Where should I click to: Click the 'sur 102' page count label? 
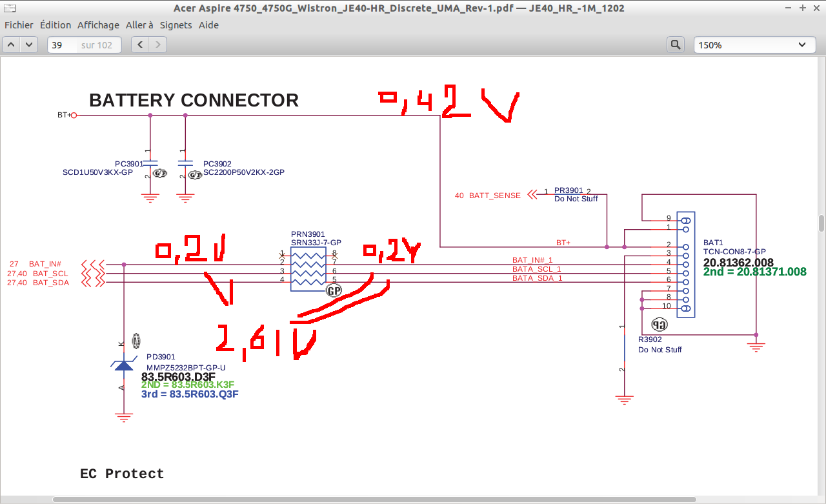(97, 45)
